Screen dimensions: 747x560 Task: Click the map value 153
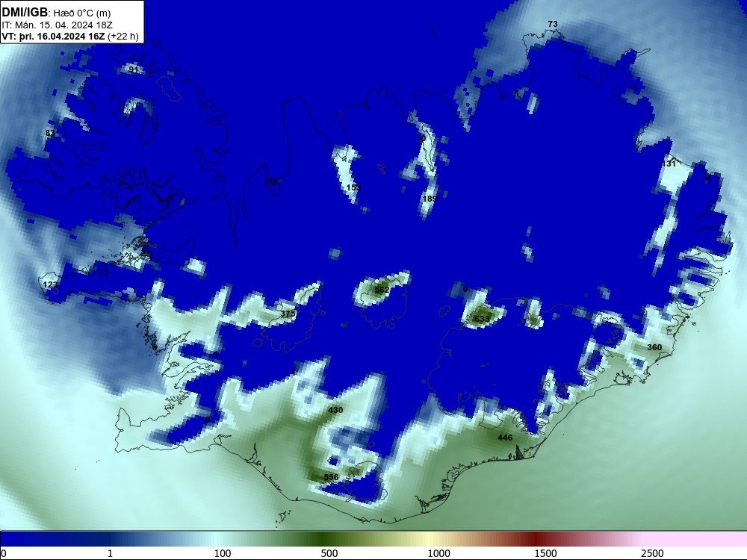point(353,187)
